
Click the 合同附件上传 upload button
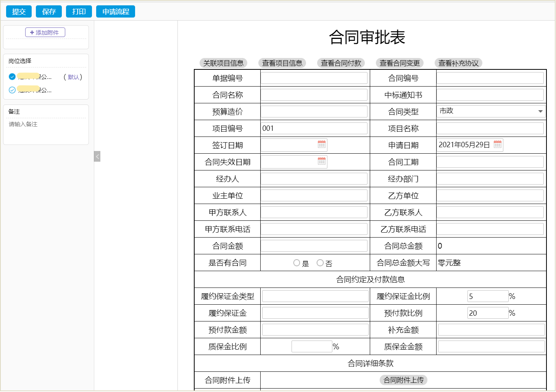[403, 380]
